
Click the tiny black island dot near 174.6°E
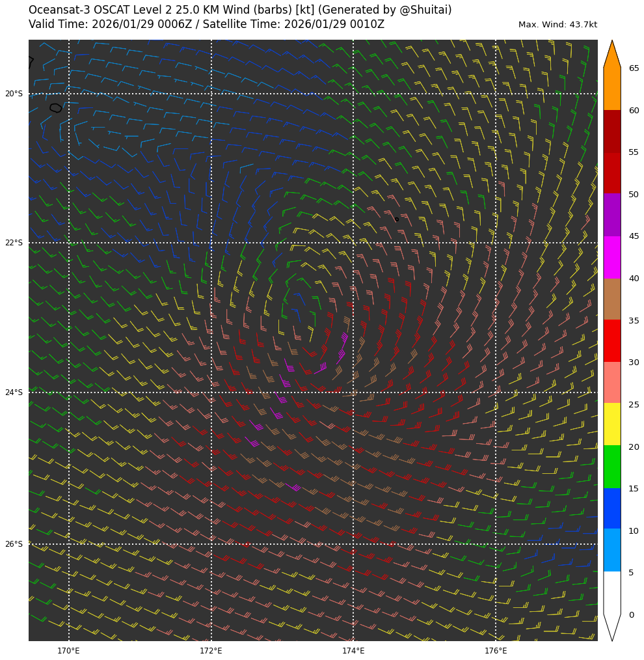(x=397, y=219)
